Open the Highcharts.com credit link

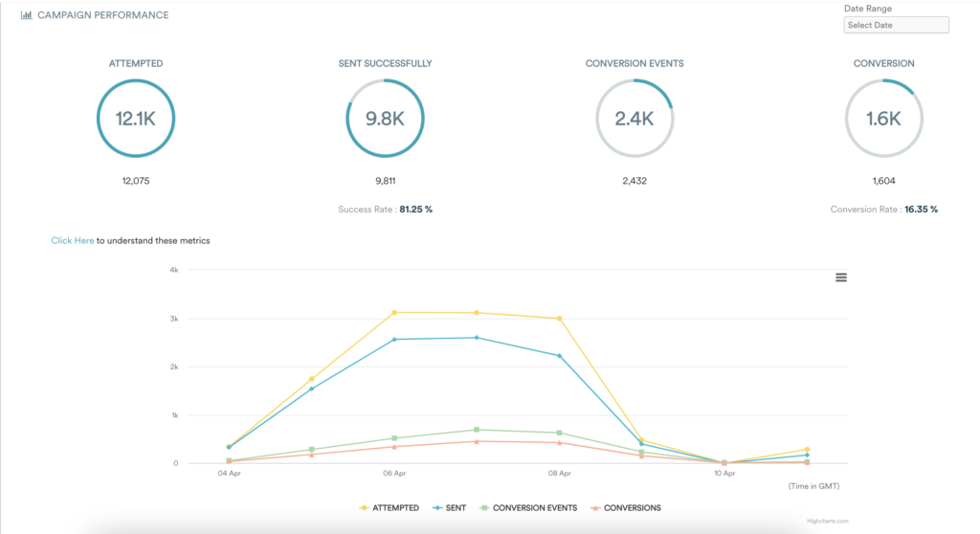tap(827, 521)
